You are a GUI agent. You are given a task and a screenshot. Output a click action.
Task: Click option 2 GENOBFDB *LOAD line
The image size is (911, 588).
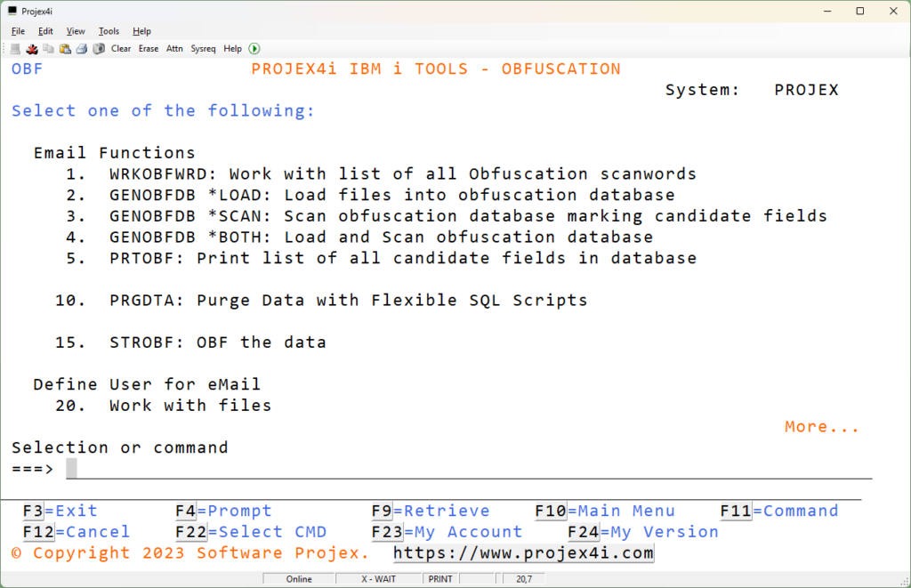tap(371, 195)
